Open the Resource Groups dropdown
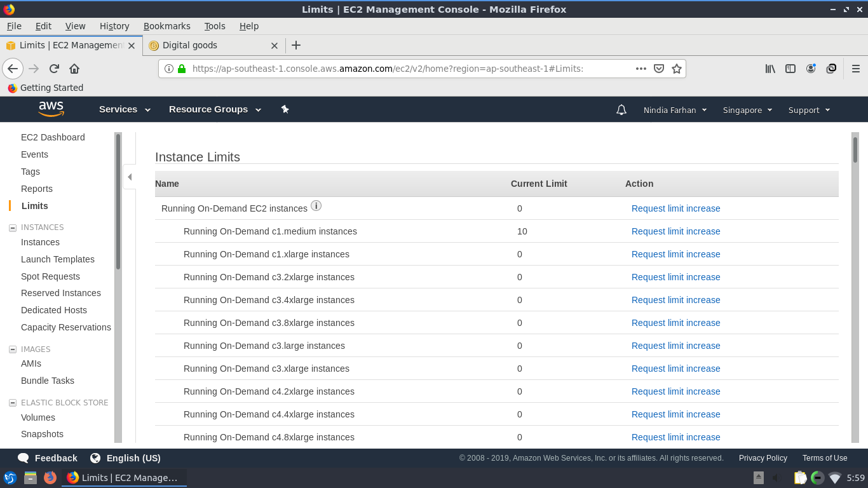The image size is (868, 488). point(215,109)
